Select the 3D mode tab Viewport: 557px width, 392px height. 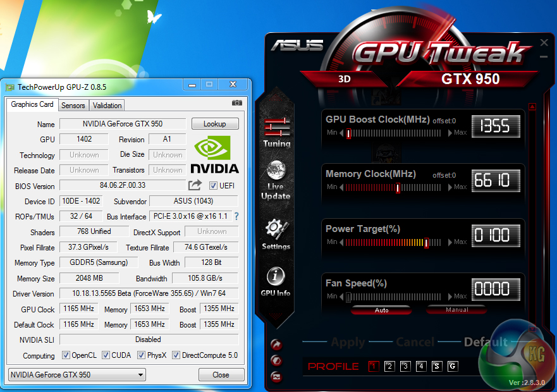pyautogui.click(x=344, y=79)
